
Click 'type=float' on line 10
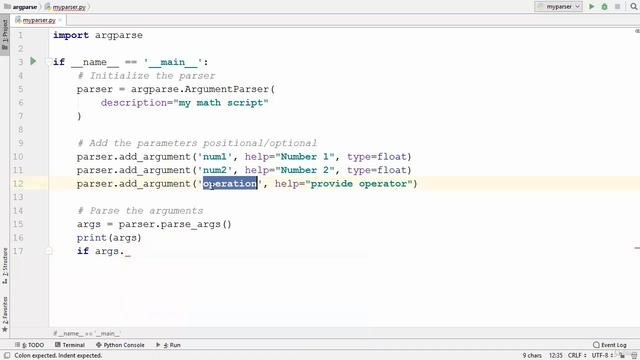[377, 157]
